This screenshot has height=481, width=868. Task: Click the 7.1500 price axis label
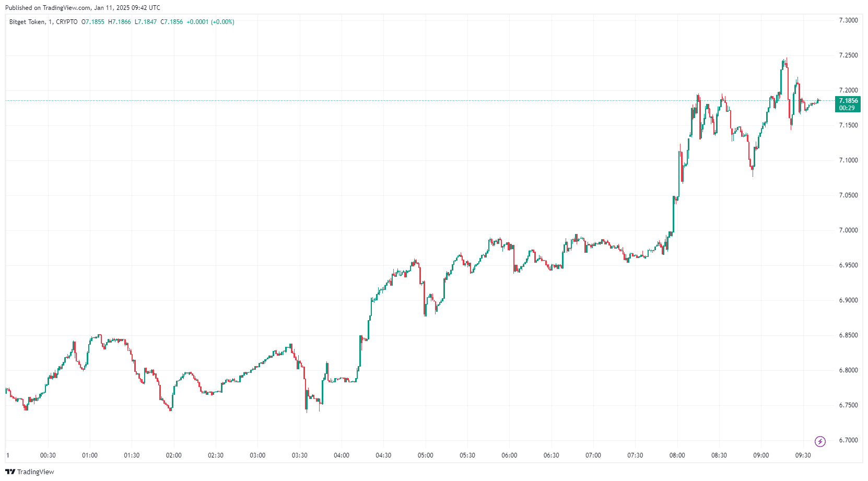click(x=848, y=125)
